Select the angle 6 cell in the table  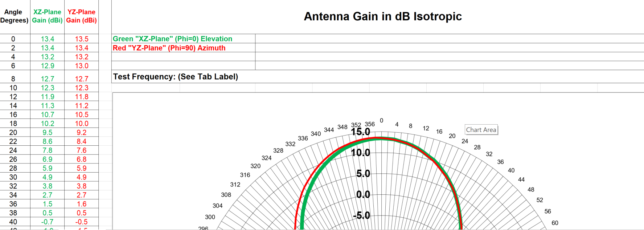click(15, 66)
